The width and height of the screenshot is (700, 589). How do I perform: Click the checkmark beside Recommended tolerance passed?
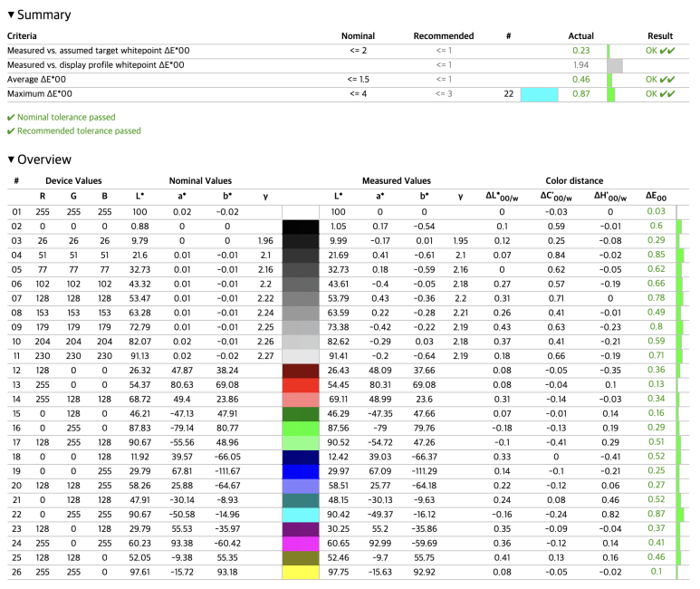click(x=10, y=130)
